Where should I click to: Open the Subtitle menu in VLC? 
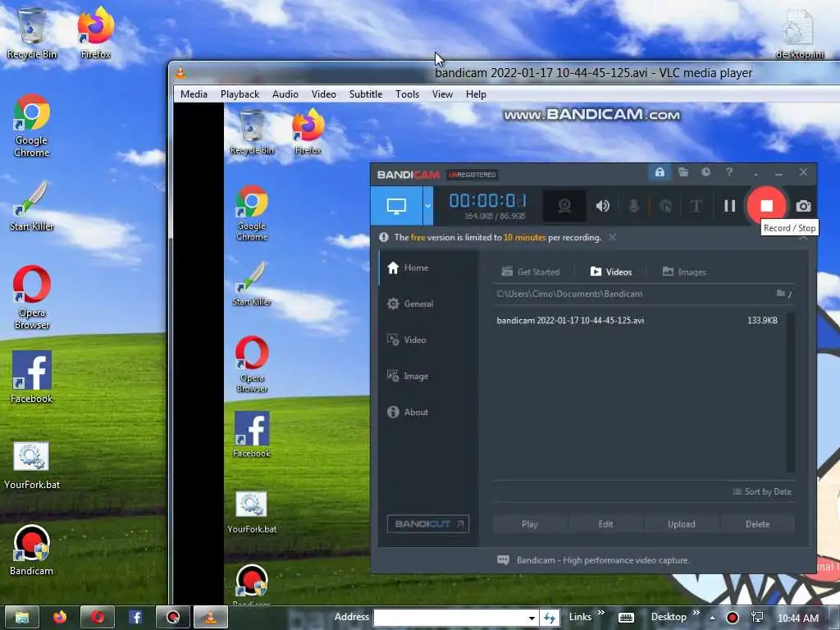click(x=365, y=94)
